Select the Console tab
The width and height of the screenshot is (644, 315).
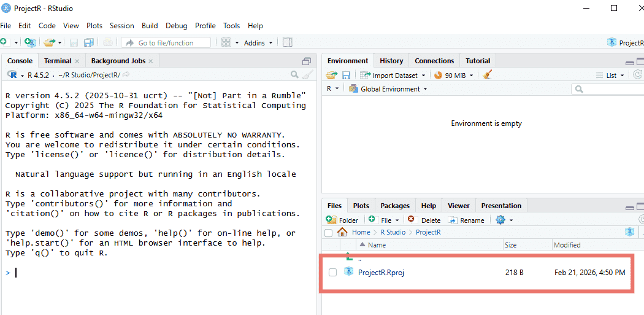point(20,61)
